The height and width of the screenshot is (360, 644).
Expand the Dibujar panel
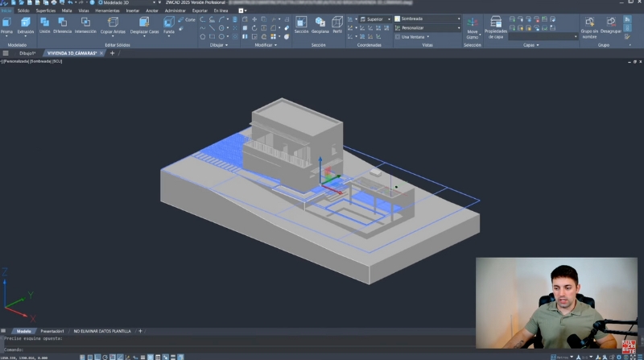coord(219,45)
